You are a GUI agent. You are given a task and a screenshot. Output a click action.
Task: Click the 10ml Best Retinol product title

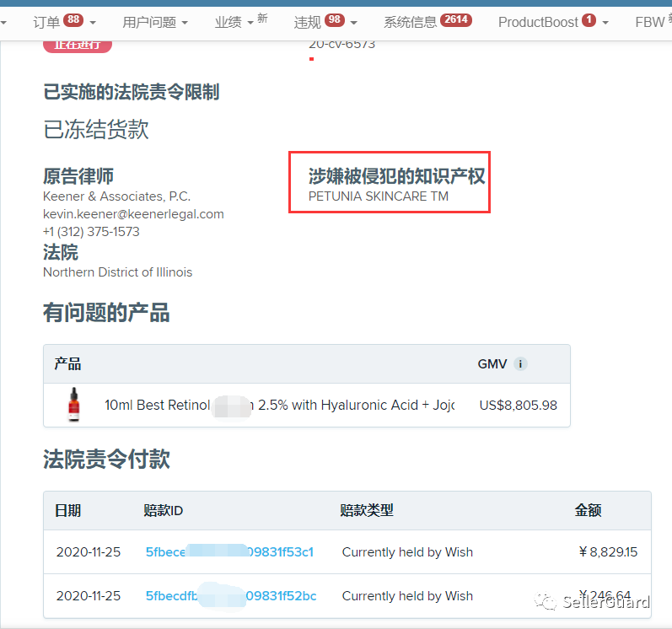click(279, 405)
